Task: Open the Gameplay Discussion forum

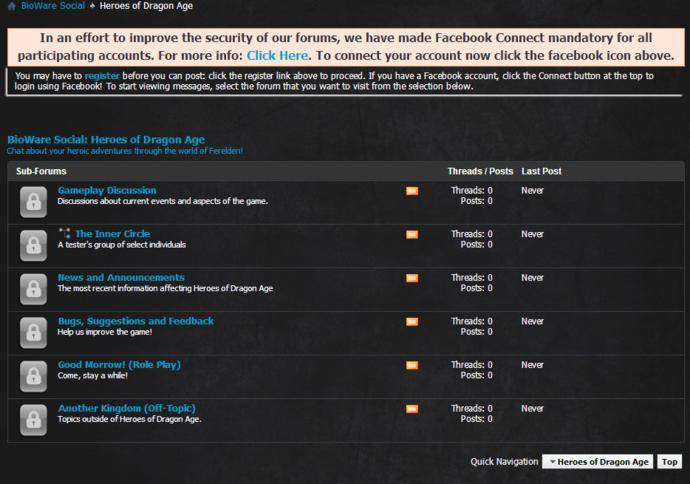Action: point(107,190)
